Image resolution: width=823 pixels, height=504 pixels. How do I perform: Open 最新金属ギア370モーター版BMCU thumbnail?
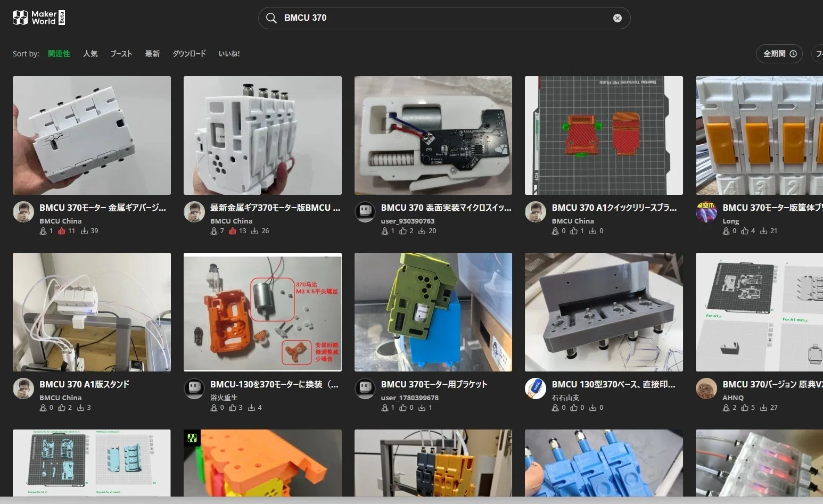coord(262,135)
